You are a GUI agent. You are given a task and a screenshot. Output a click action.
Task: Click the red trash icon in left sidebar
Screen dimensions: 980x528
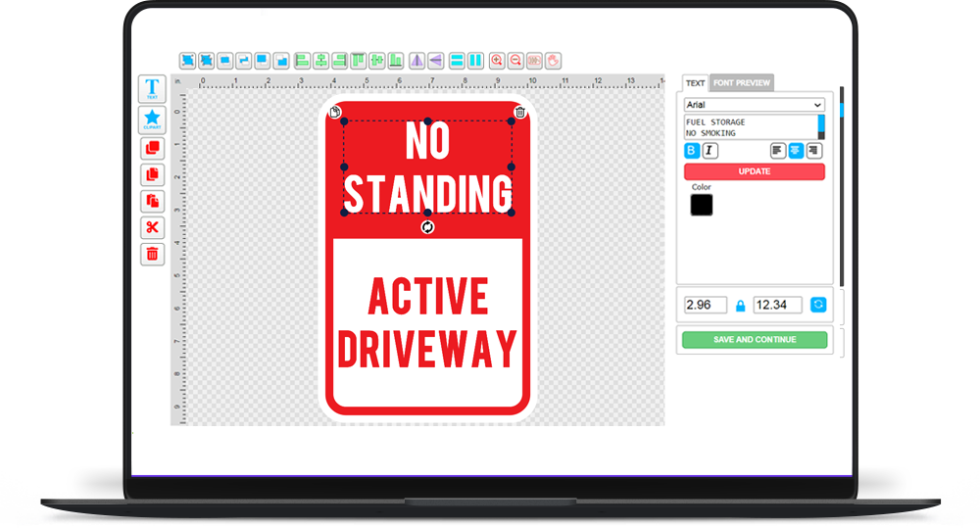[152, 255]
